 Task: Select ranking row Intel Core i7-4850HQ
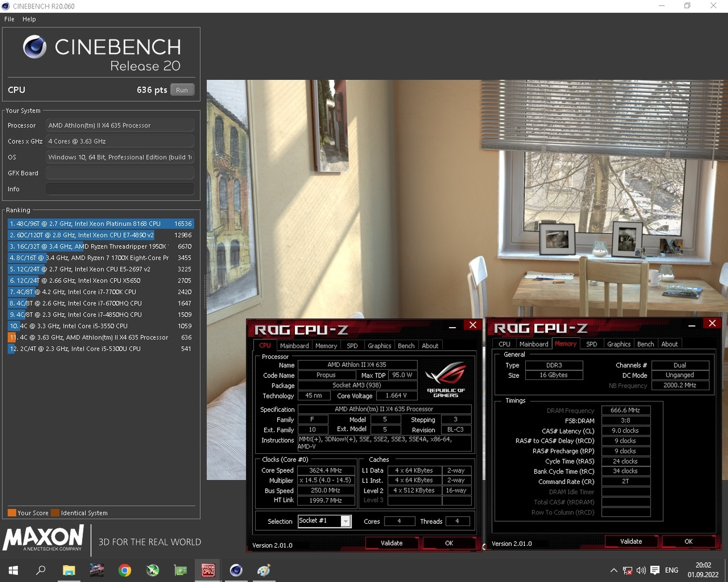point(101,315)
